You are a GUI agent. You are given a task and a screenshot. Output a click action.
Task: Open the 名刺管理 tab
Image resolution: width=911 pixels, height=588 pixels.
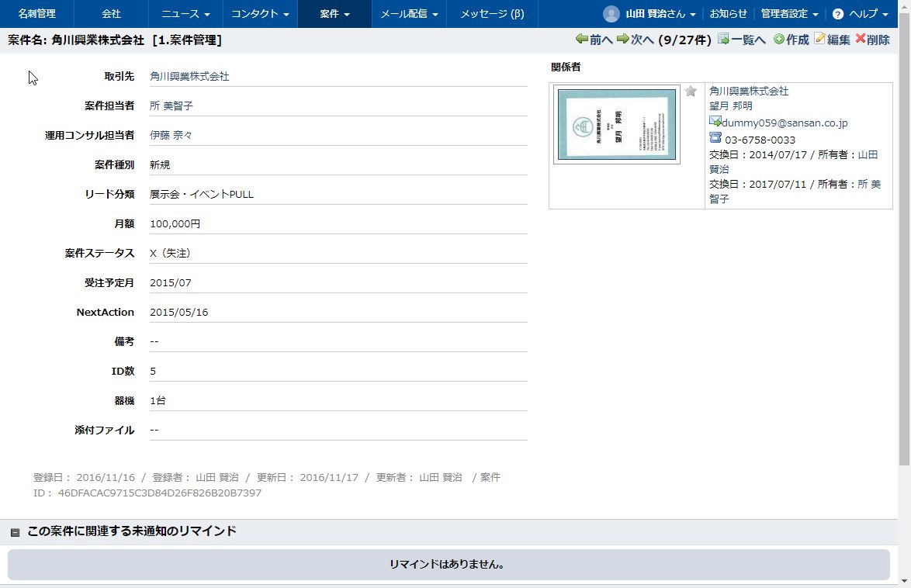pyautogui.click(x=37, y=14)
